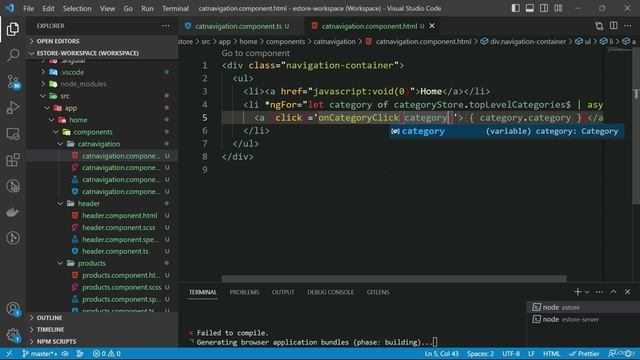Open customize layout icon

pyautogui.click(x=558, y=8)
